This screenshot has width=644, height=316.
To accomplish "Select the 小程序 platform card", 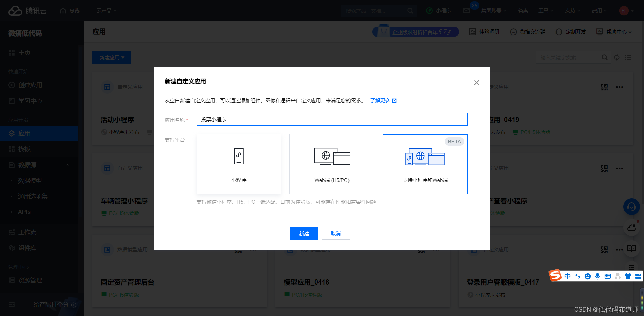I will click(238, 164).
